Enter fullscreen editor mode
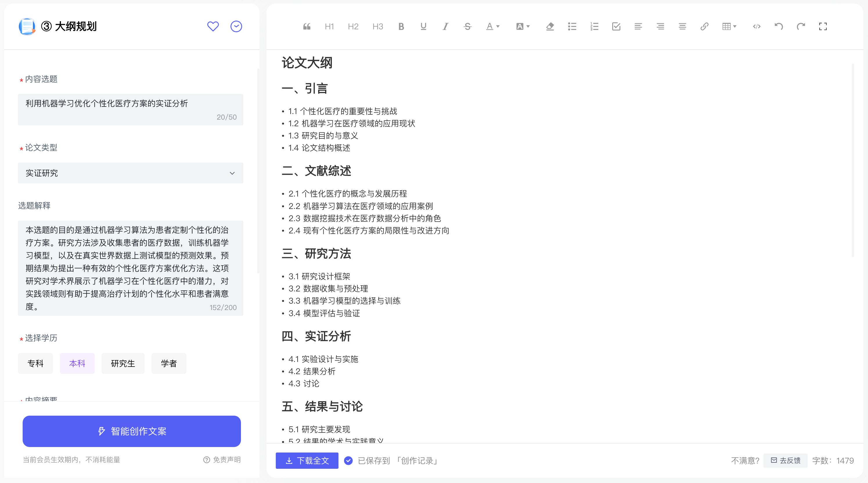868x483 pixels. 823,27
